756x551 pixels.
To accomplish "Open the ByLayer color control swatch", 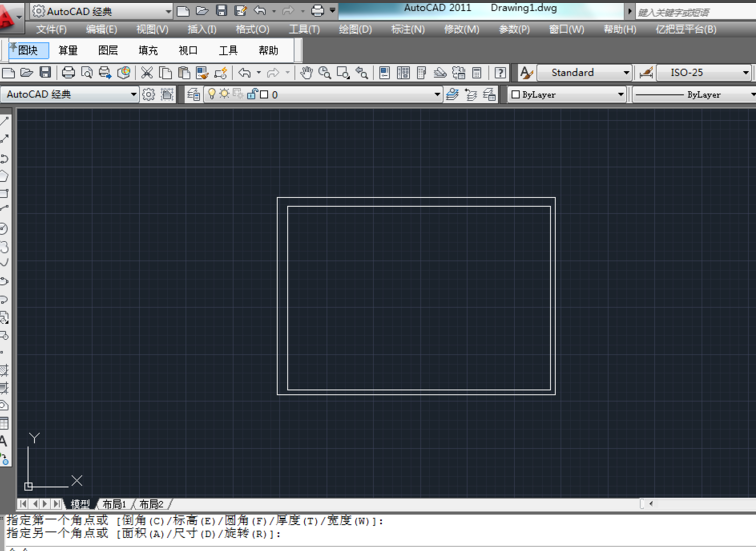I will 515,94.
